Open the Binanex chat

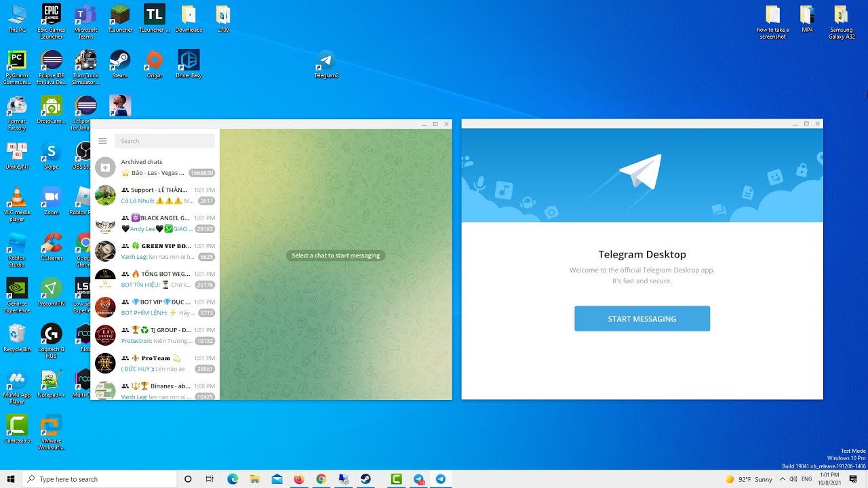tap(155, 389)
